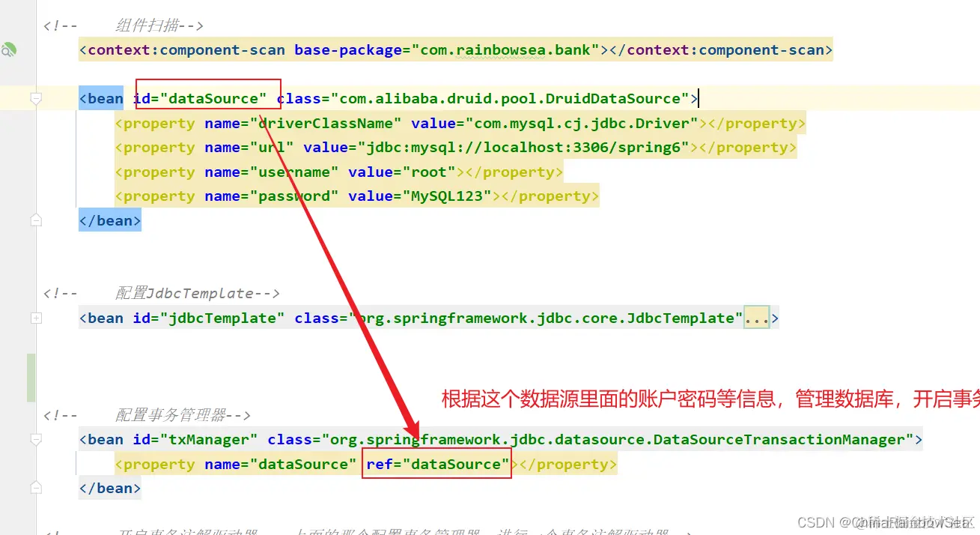The height and width of the screenshot is (535, 980).
Task: Click the comment "配置事务管理器"
Action: coord(170,415)
